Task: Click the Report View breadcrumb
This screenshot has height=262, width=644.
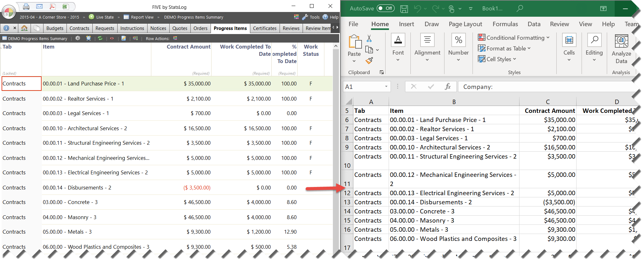Action: 139,17
